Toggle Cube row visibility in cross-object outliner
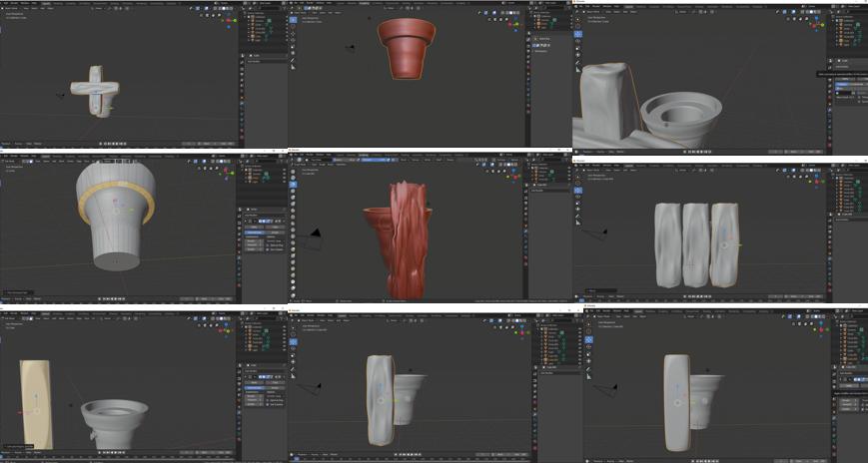 (x=286, y=37)
